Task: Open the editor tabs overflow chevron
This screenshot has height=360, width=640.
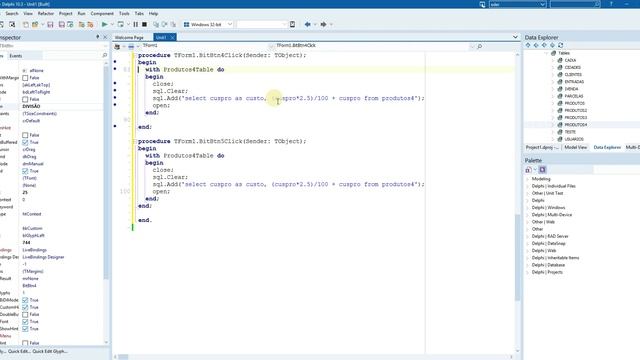Action: pos(515,37)
